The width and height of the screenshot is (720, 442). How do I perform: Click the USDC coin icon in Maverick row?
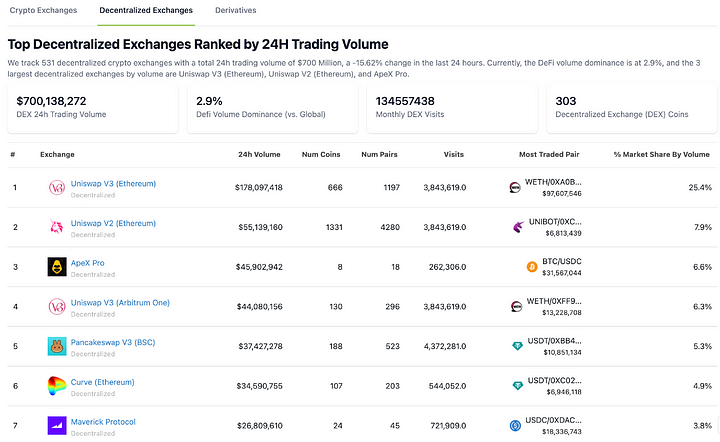[x=515, y=426]
